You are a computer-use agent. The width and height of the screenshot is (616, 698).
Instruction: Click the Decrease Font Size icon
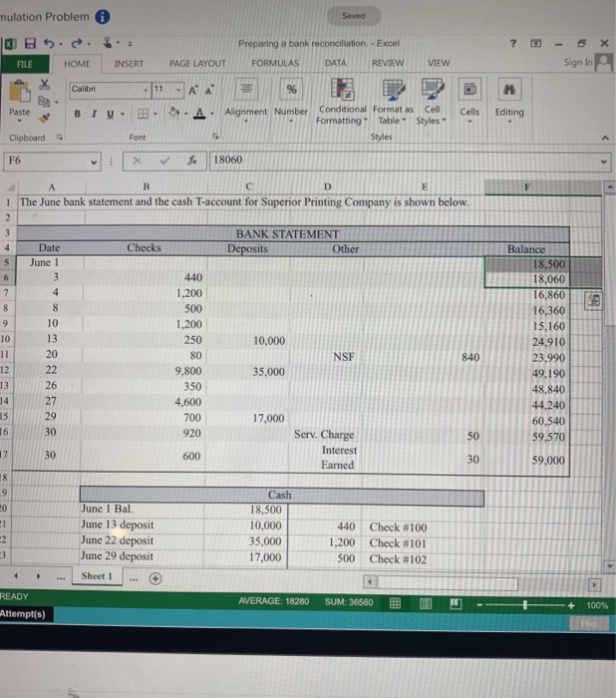click(x=209, y=90)
